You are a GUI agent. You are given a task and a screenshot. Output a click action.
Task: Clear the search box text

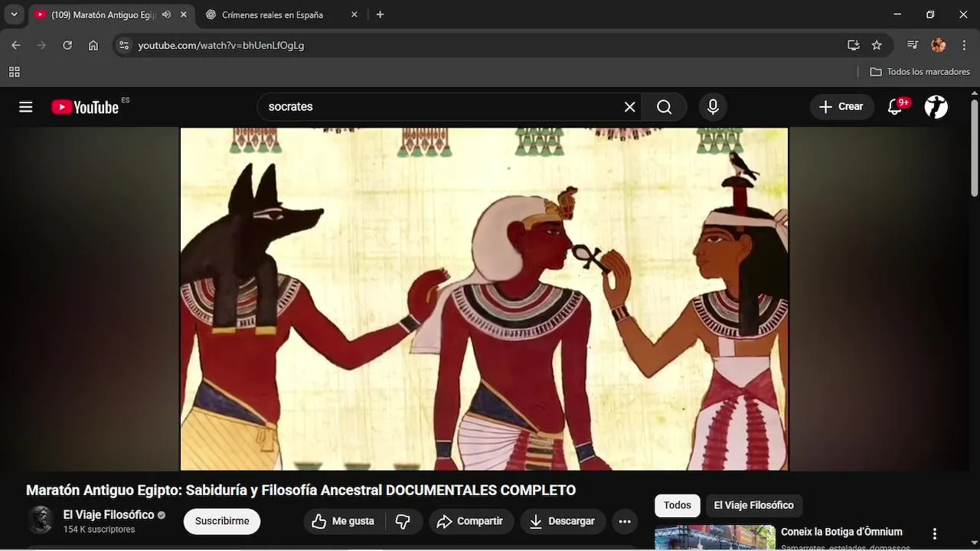629,107
